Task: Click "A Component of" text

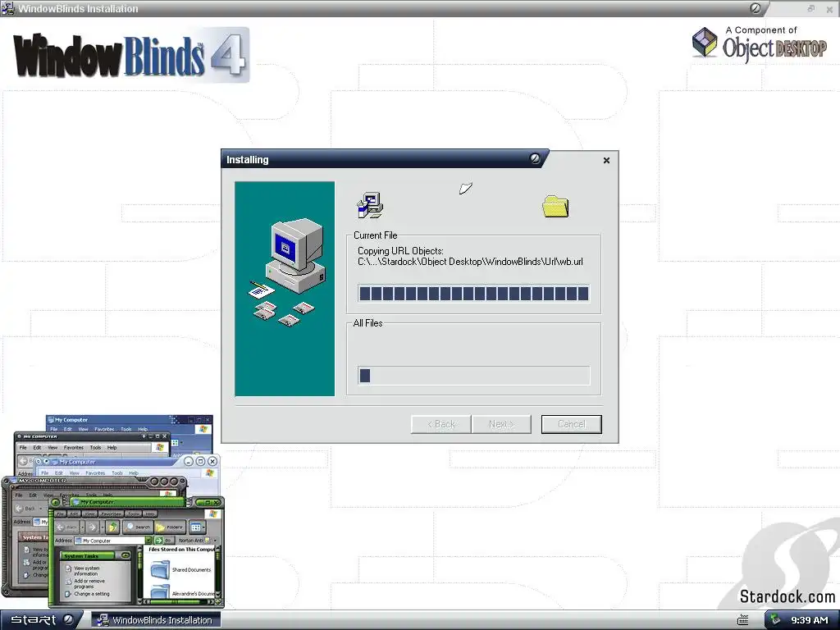Action: click(761, 30)
